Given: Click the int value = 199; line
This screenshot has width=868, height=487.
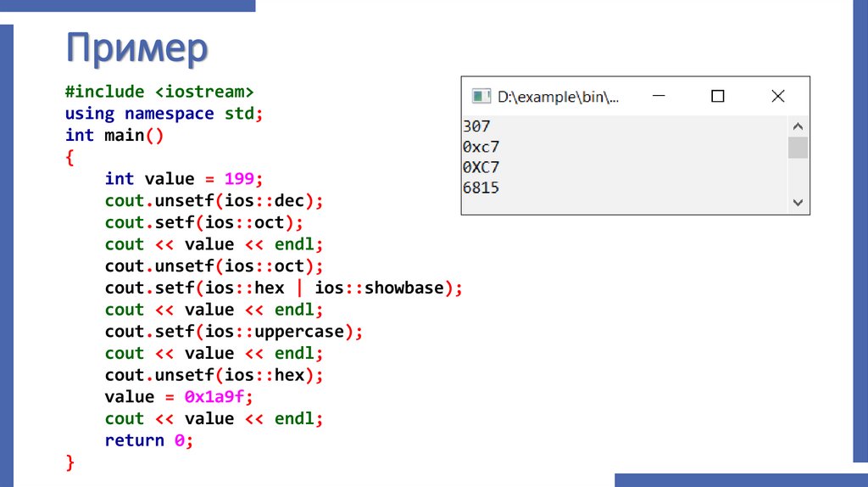Looking at the screenshot, I should click(x=184, y=179).
